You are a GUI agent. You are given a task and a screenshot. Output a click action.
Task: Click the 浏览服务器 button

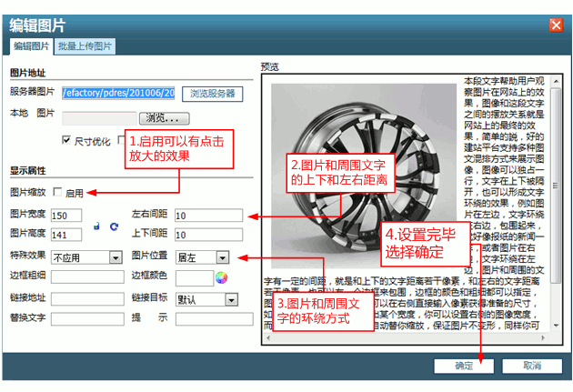(x=213, y=94)
